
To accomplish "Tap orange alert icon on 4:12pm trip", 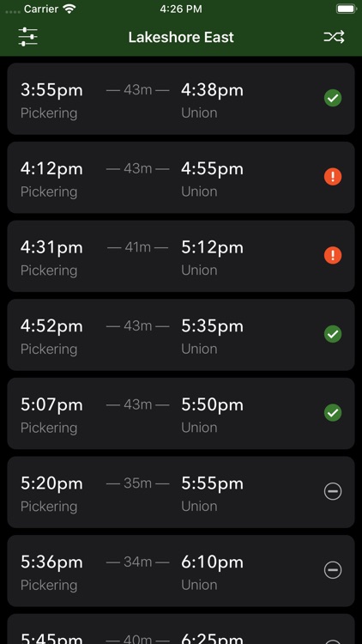I will pos(333,177).
